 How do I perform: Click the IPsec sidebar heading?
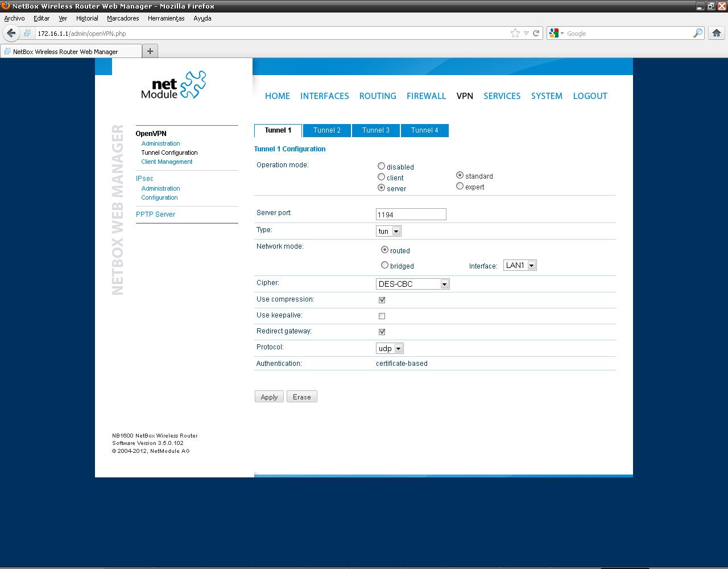click(x=144, y=179)
